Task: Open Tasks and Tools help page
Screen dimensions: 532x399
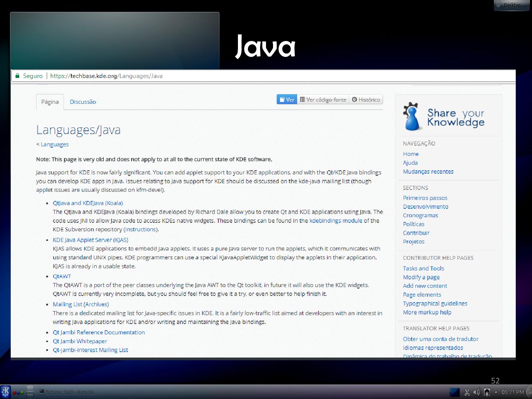Action: pyautogui.click(x=424, y=269)
